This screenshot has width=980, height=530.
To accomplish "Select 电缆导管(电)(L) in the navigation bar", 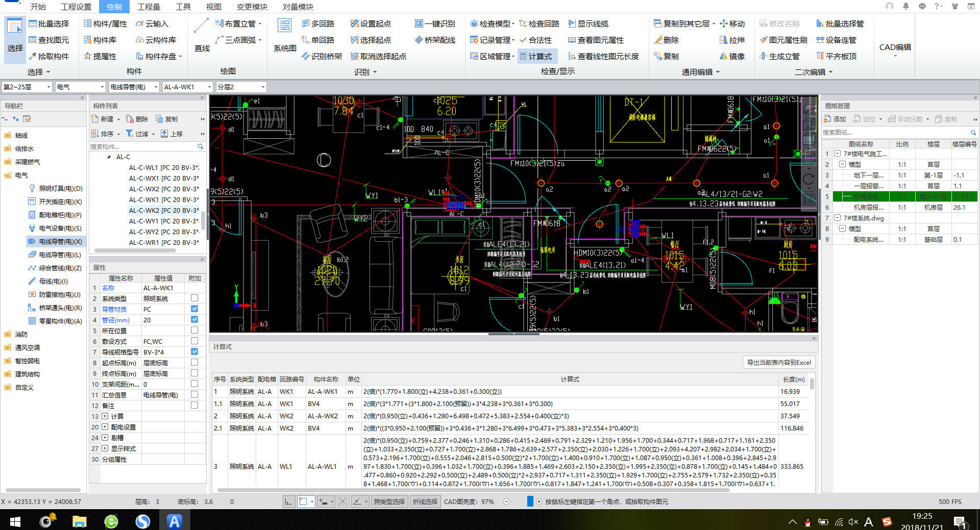I will click(x=55, y=255).
